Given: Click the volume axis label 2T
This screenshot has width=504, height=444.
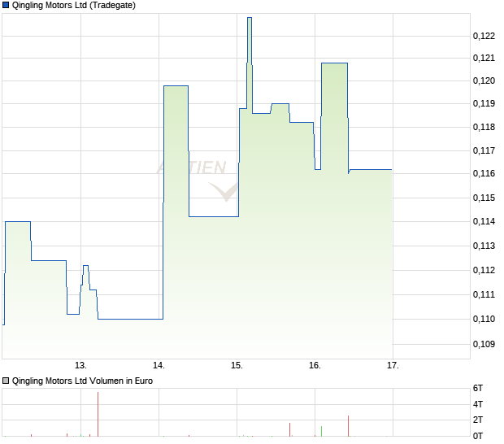Looking at the screenshot, I should pyautogui.click(x=478, y=420).
